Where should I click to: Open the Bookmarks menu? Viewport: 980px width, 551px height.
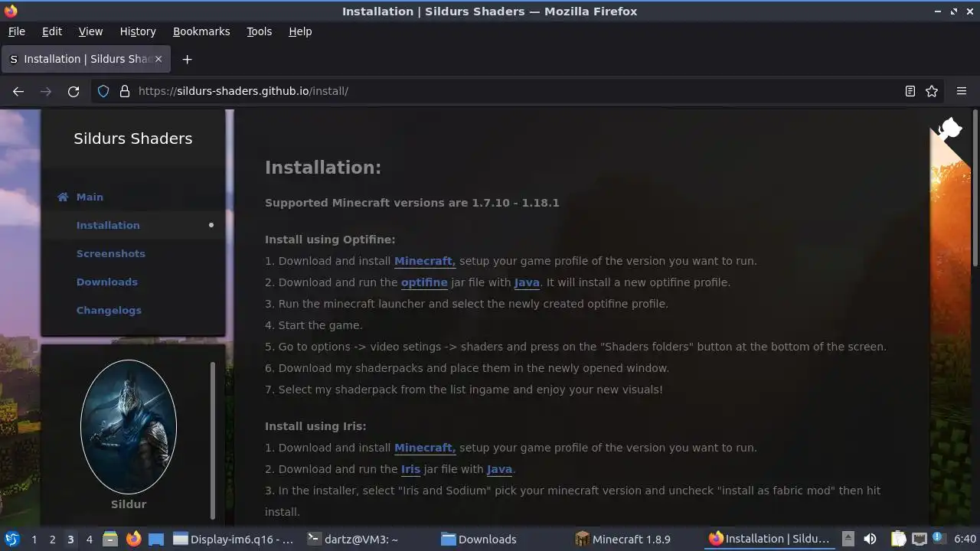201,31
